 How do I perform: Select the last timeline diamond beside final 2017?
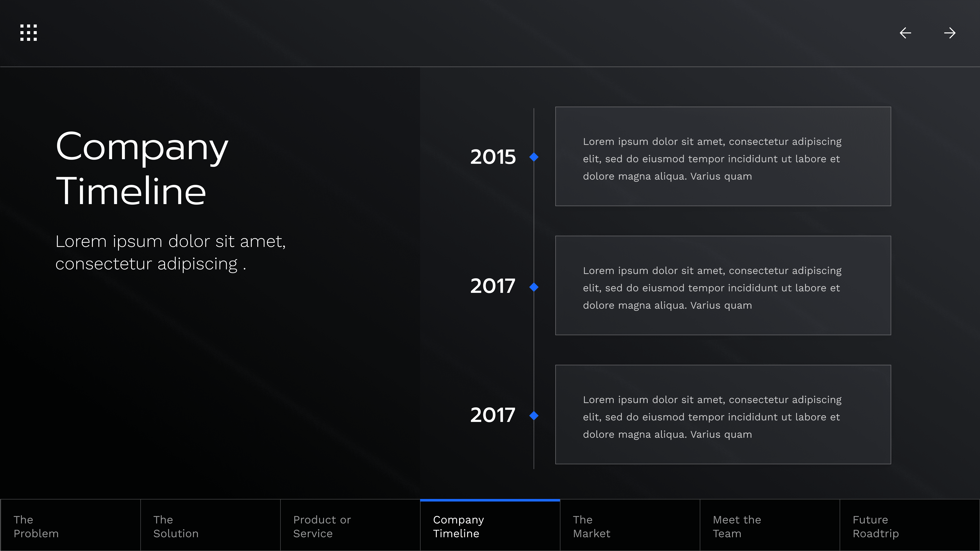click(x=534, y=416)
